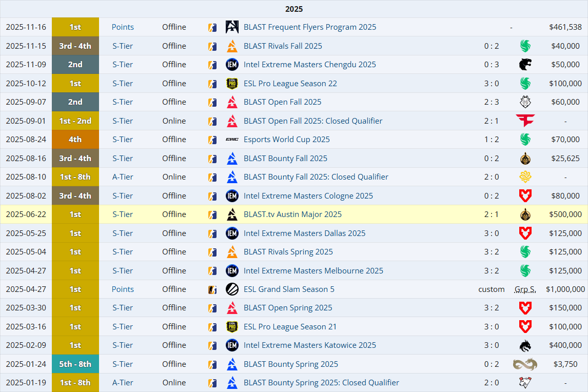Click the Grp S. abbreviation in ESL Grand Slam row
The image size is (588, 392).
[525, 289]
